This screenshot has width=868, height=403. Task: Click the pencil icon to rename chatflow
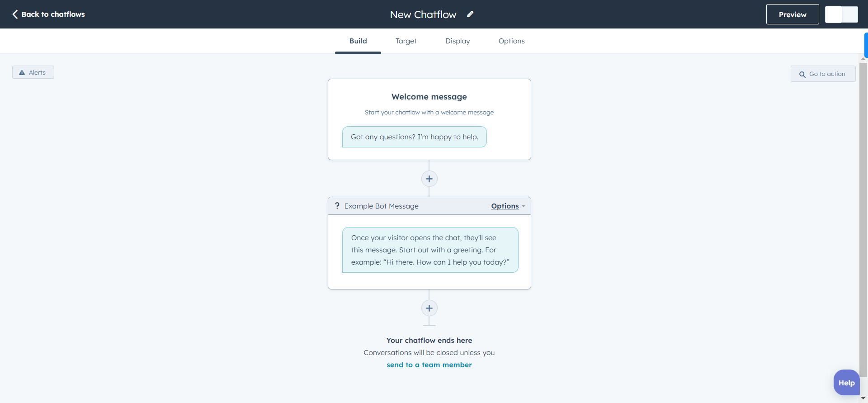click(470, 14)
